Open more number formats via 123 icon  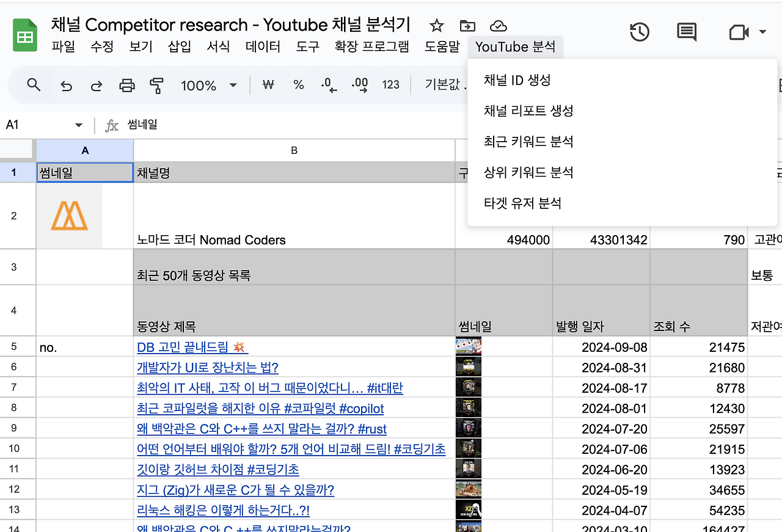pyautogui.click(x=390, y=85)
